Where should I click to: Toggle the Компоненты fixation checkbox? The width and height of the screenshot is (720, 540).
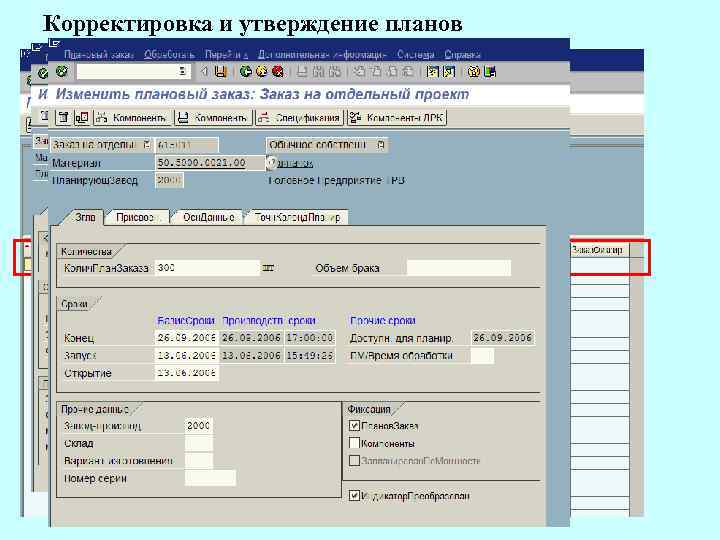point(354,443)
